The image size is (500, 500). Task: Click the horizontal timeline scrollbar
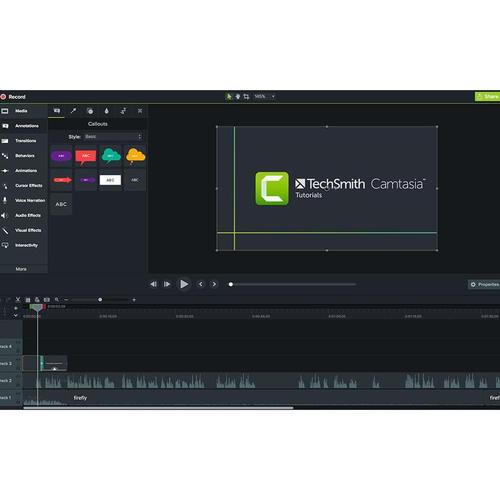[158, 407]
